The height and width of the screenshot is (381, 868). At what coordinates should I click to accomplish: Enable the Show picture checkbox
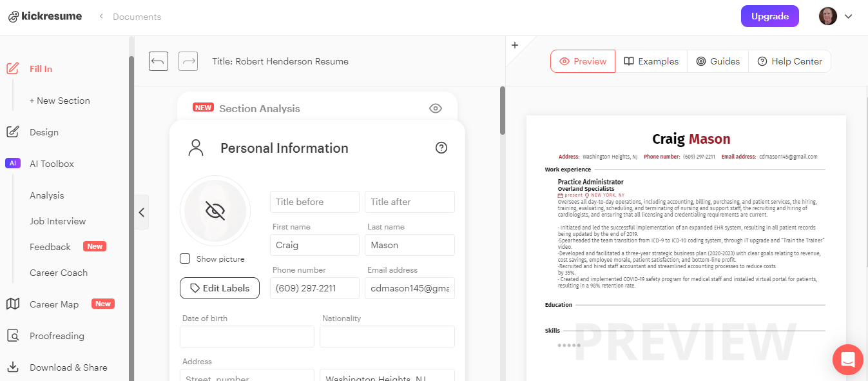pyautogui.click(x=185, y=259)
